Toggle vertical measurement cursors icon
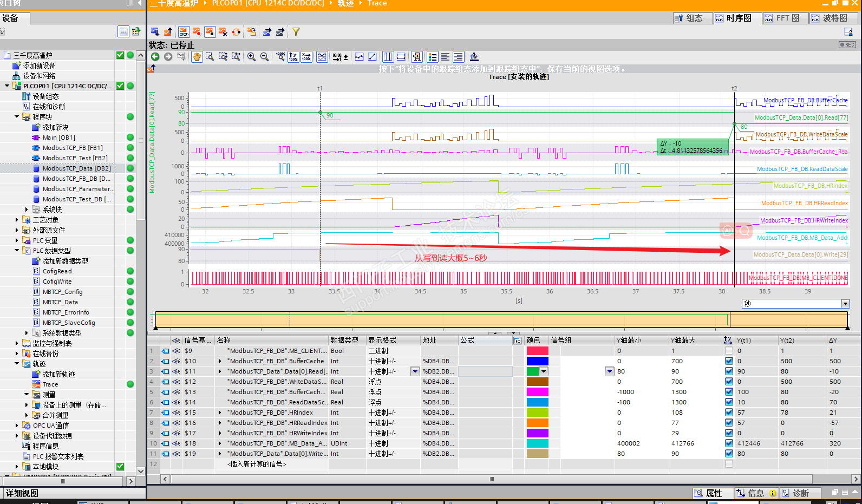Viewport: 862px width, 504px height. (388, 57)
